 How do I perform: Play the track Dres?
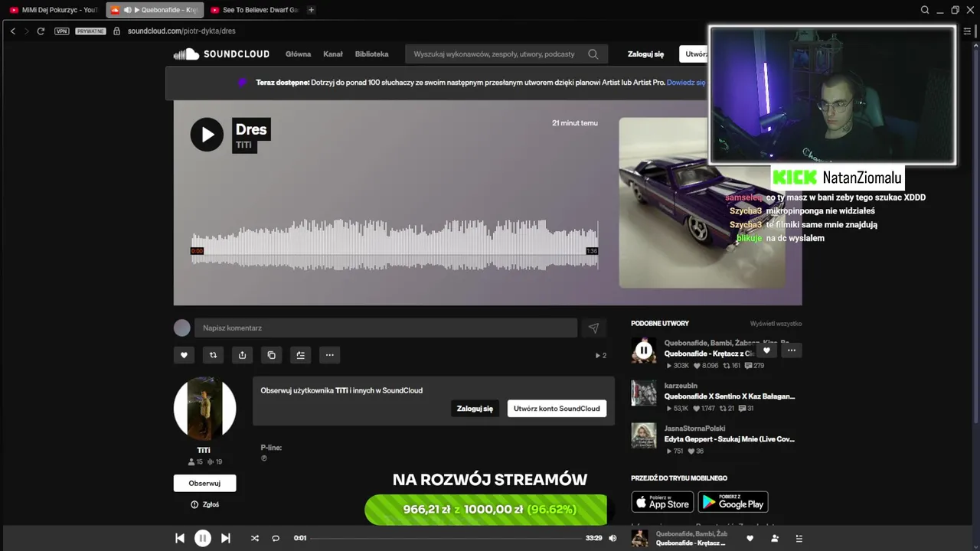[x=207, y=135]
